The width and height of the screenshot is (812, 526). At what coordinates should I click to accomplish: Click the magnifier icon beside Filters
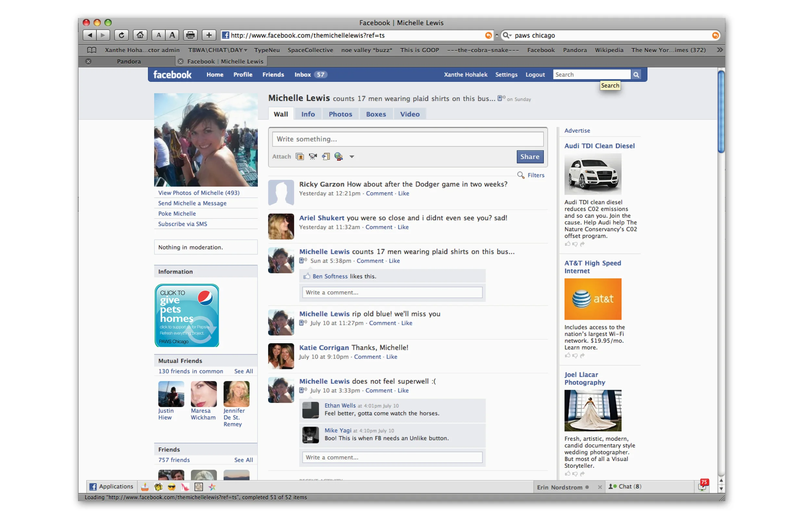pyautogui.click(x=521, y=175)
